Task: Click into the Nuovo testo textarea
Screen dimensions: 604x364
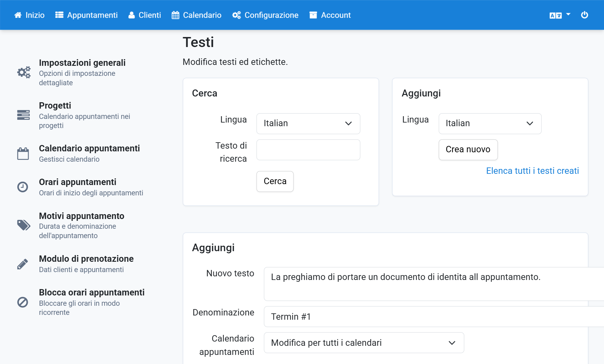Action: 434,284
